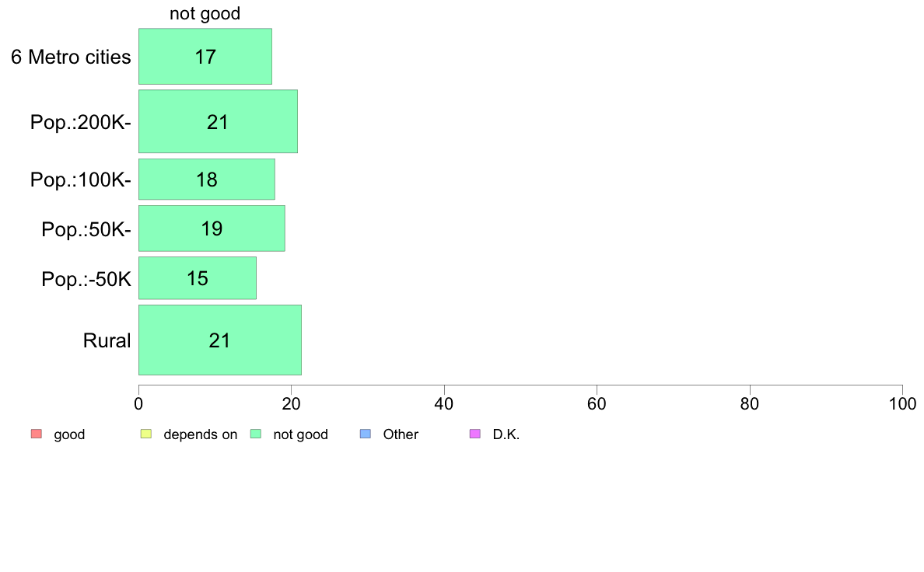
Task: Select the 6 Metro cities bar
Action: (205, 57)
